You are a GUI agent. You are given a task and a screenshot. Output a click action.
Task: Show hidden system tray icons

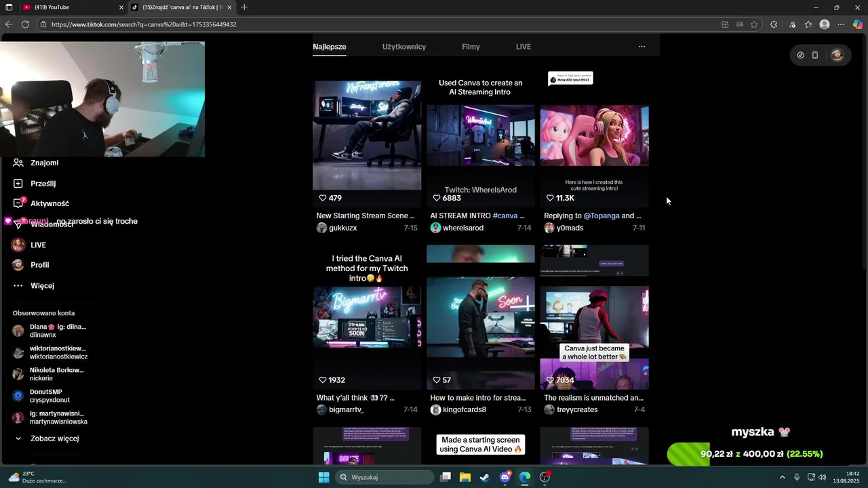(x=783, y=477)
